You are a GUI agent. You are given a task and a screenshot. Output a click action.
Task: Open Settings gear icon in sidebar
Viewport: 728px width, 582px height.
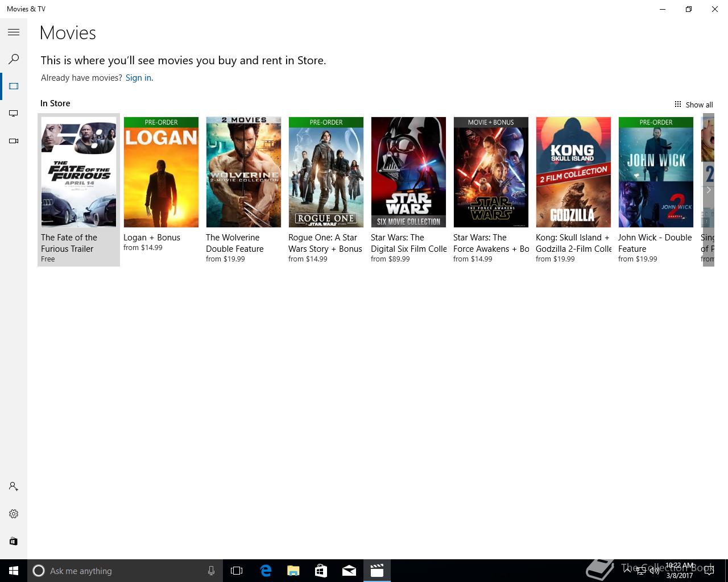tap(14, 514)
